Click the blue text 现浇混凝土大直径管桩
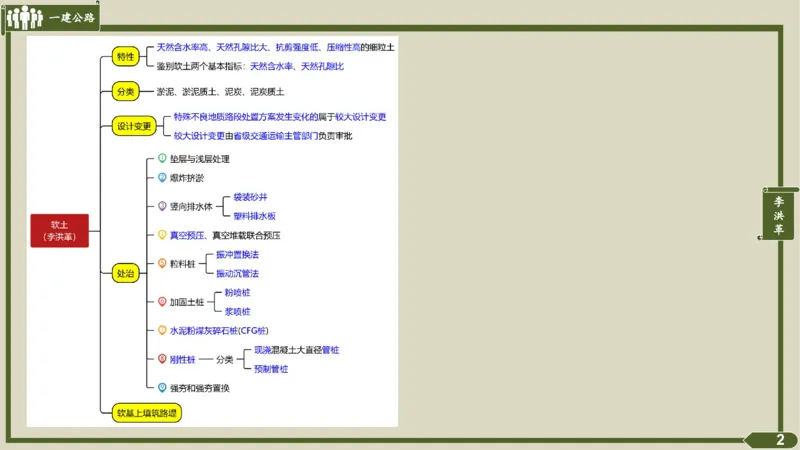 point(296,350)
